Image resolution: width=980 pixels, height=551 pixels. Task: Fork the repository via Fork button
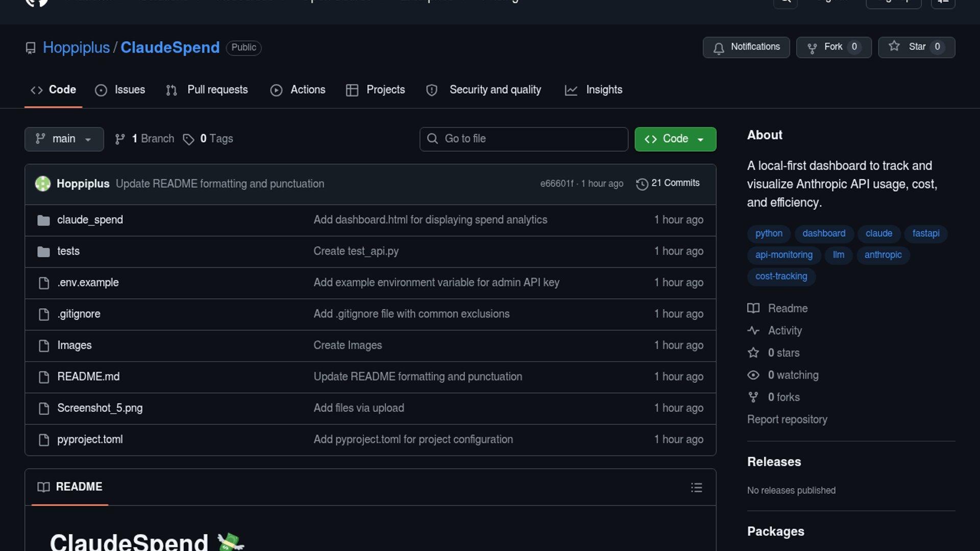pos(833,47)
